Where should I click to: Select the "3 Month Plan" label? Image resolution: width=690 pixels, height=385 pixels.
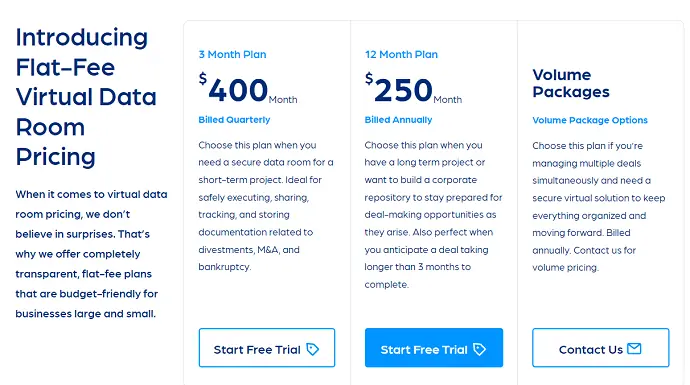(x=232, y=55)
